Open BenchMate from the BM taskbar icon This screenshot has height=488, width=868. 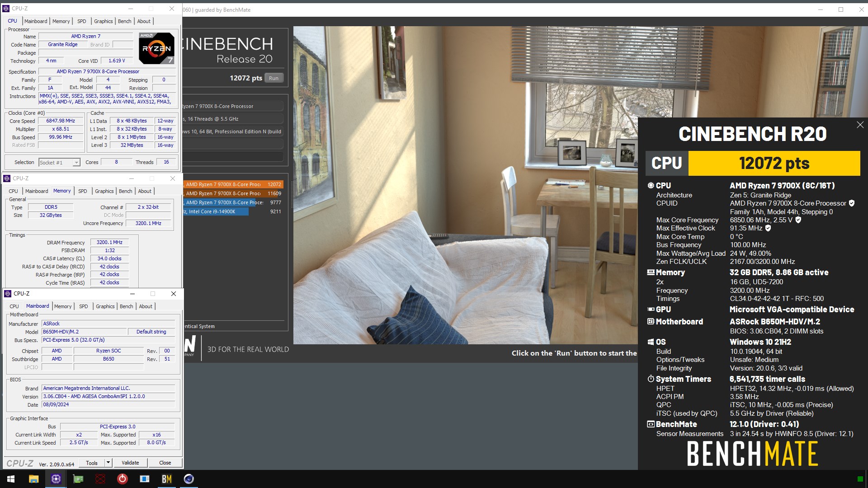click(x=166, y=479)
